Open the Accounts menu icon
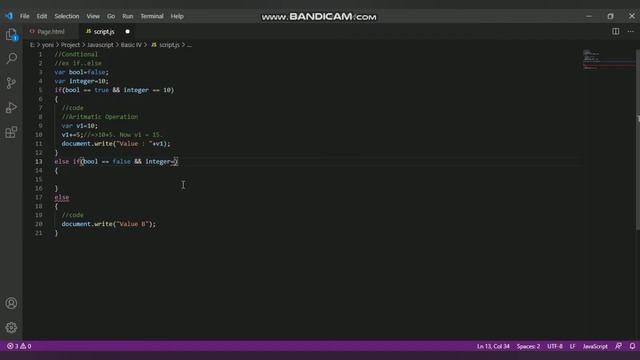This screenshot has height=360, width=640. [11, 303]
